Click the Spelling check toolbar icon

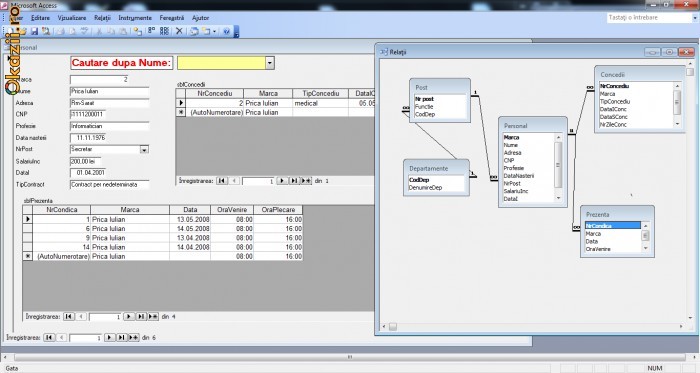[x=84, y=31]
